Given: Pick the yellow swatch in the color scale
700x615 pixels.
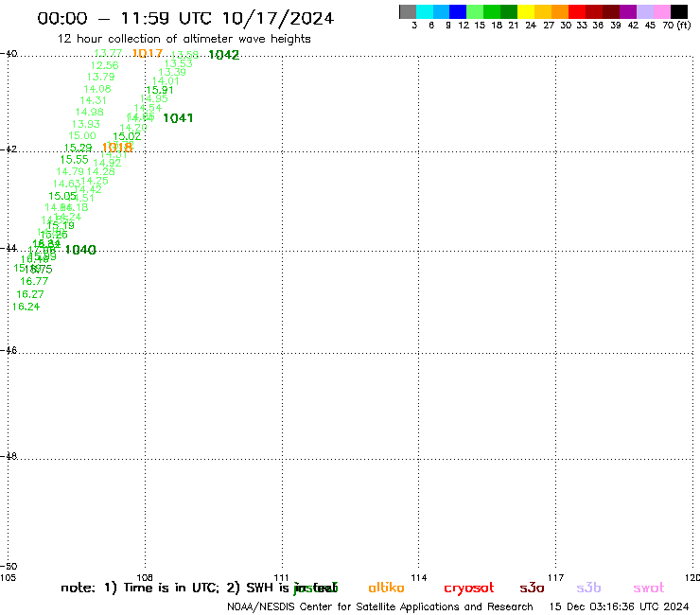Looking at the screenshot, I should pyautogui.click(x=526, y=11).
